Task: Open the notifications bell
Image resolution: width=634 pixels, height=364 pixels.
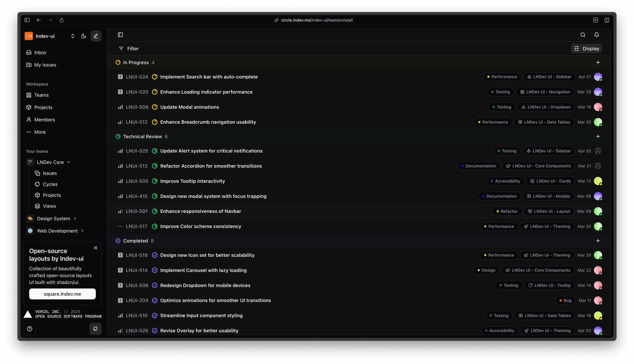Action: 596,35
